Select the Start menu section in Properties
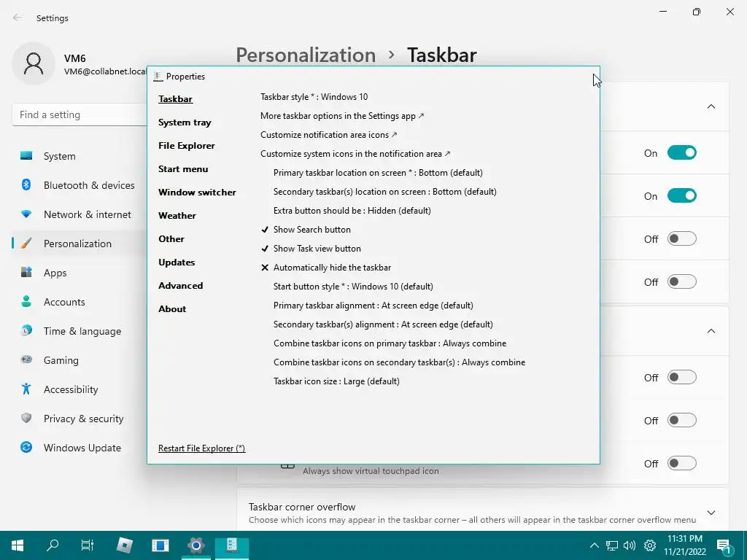Image resolution: width=747 pixels, height=560 pixels. click(183, 169)
